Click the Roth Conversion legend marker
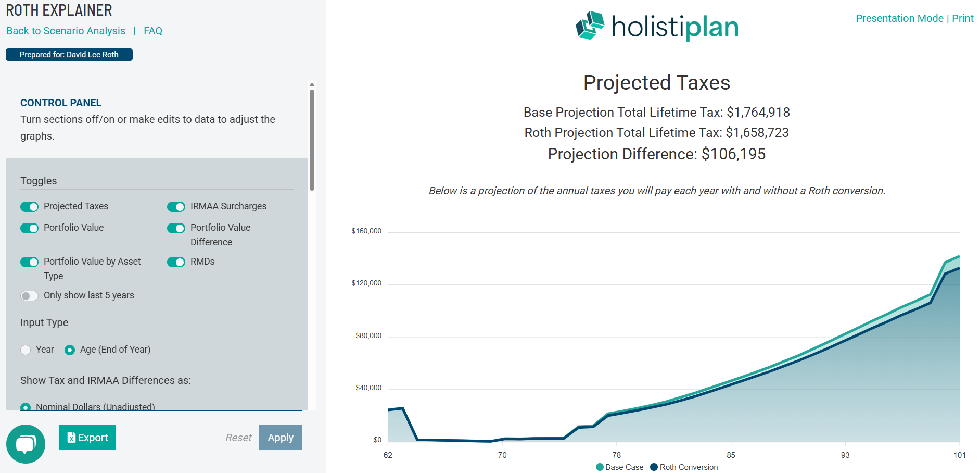 pyautogui.click(x=654, y=467)
